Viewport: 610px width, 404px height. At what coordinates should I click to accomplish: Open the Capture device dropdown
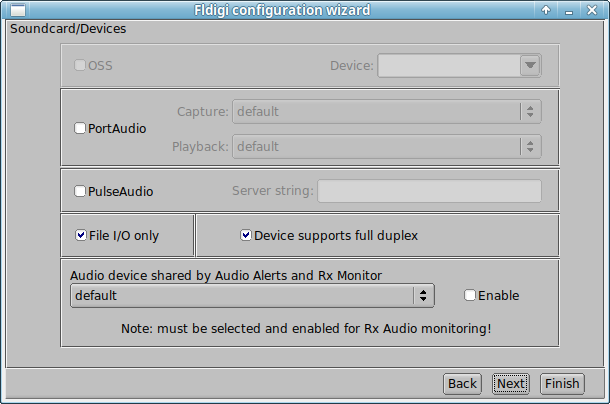(387, 112)
